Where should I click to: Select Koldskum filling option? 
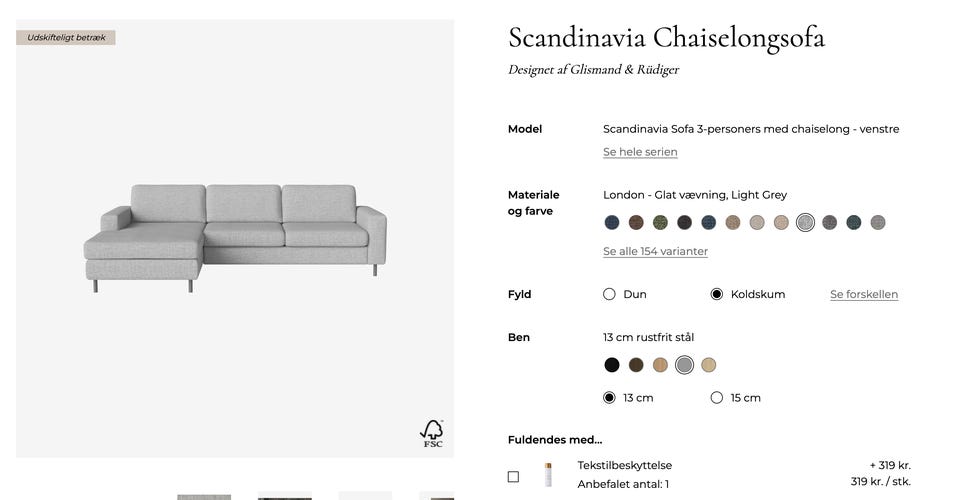[x=716, y=294]
